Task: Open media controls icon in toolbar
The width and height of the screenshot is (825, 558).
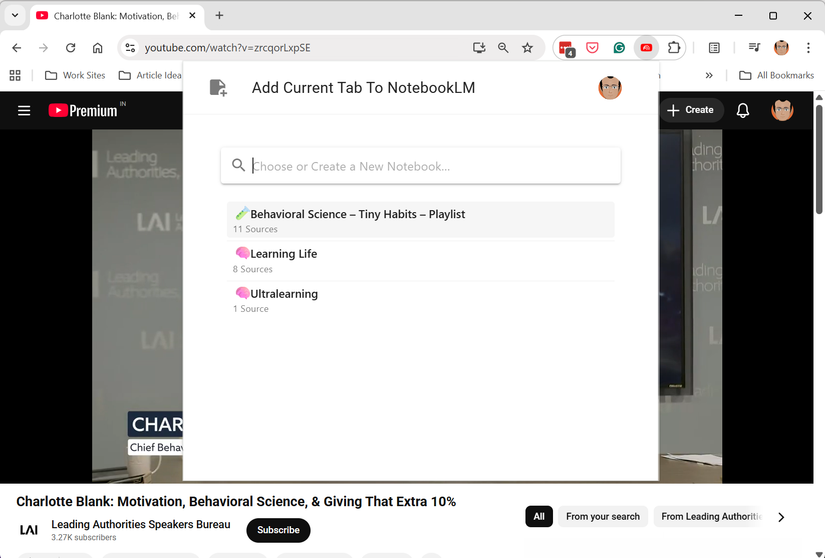Action: pyautogui.click(x=754, y=48)
